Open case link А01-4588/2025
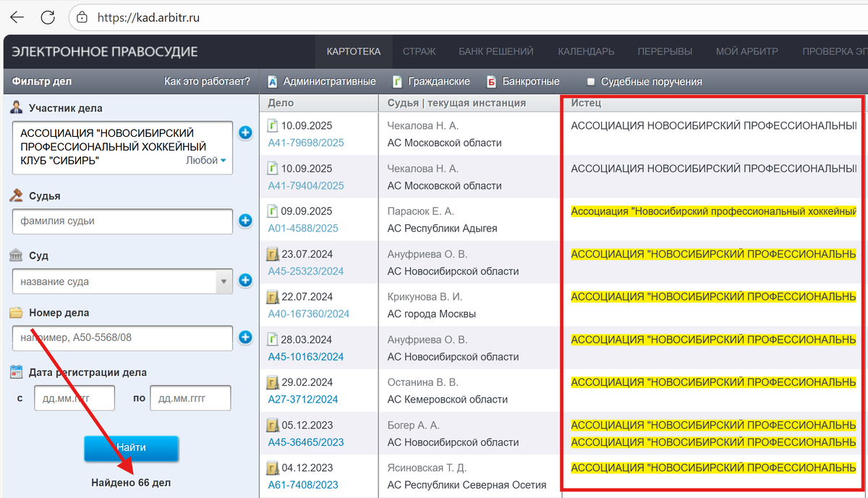 click(303, 228)
